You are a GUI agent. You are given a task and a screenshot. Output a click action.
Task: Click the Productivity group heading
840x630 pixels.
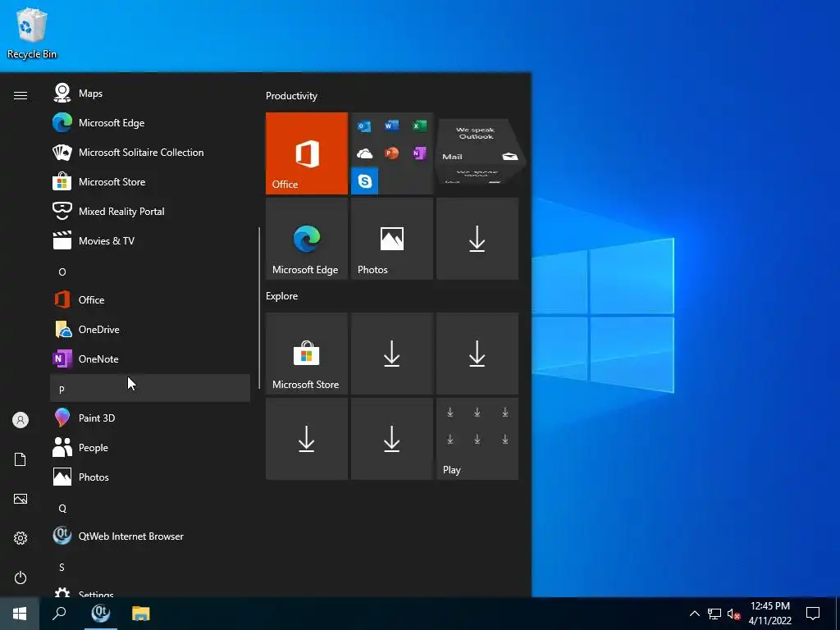(291, 96)
